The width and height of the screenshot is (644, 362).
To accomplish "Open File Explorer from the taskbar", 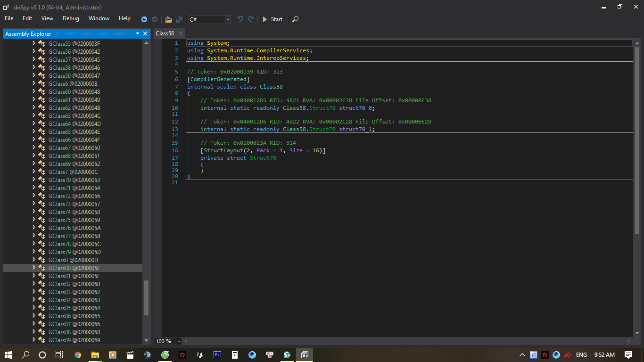I will click(x=95, y=354).
